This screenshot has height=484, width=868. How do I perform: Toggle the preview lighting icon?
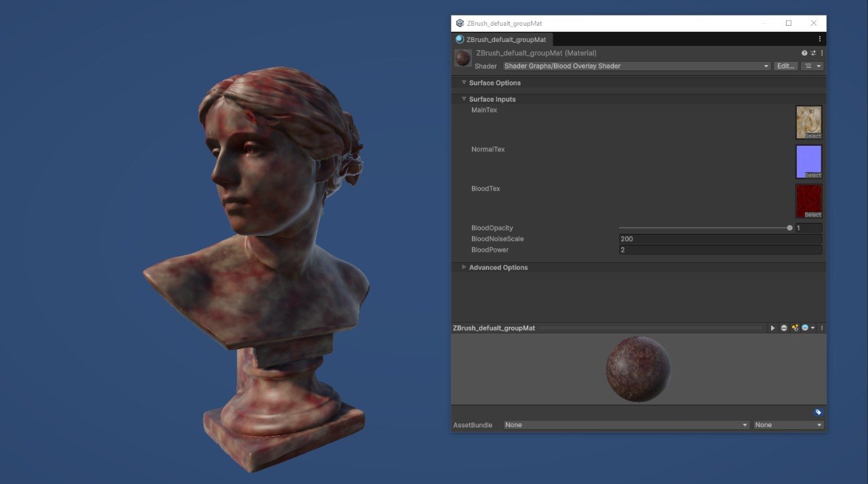tap(795, 328)
